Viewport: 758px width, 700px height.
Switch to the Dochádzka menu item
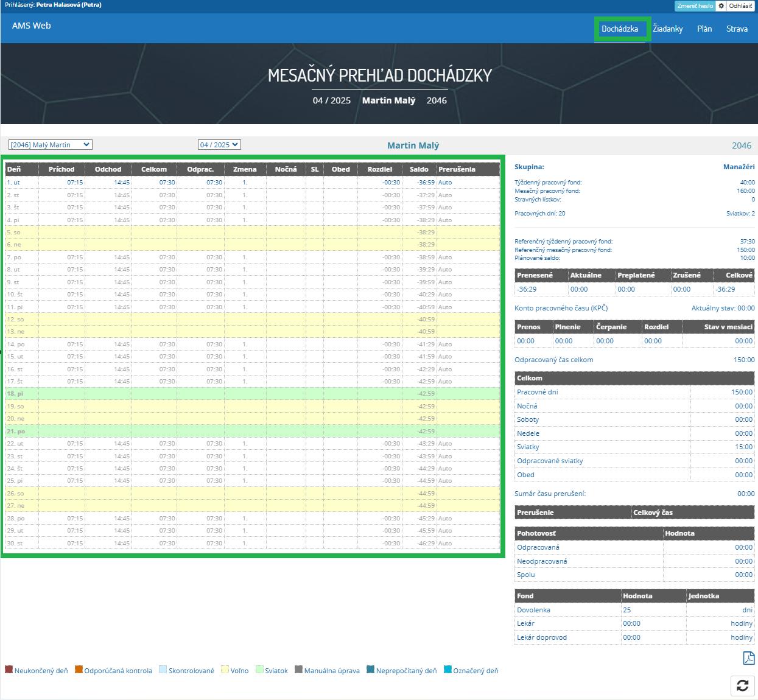pyautogui.click(x=620, y=29)
